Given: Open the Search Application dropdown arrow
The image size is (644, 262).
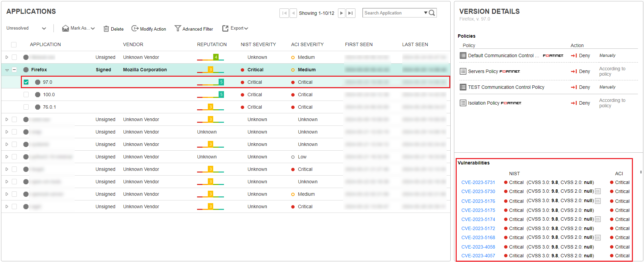Looking at the screenshot, I should tap(426, 13).
